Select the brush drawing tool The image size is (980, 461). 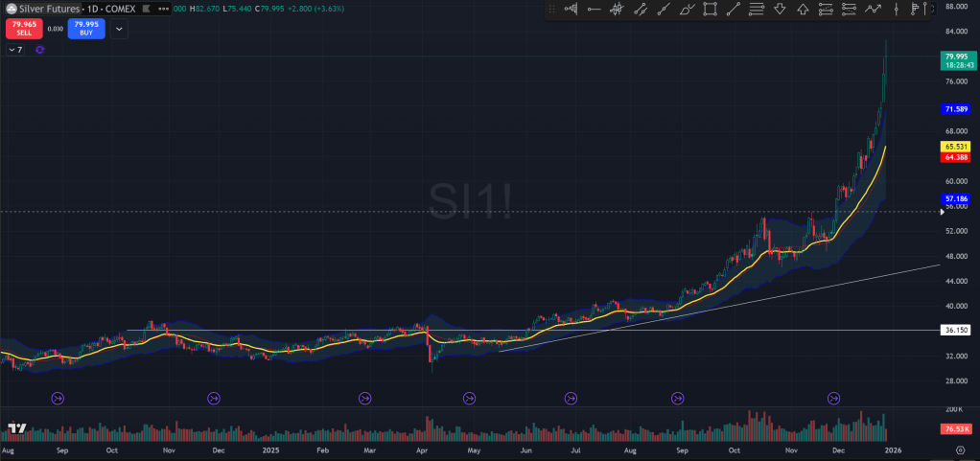pyautogui.click(x=687, y=10)
